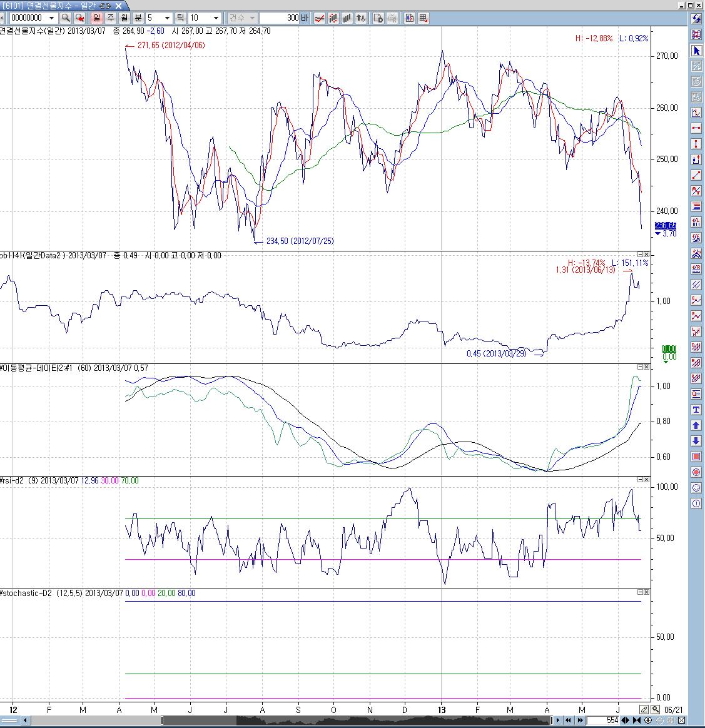Click the magnifier search icon beside code box
Viewport: 705px width, 728px height.
[x=66, y=18]
